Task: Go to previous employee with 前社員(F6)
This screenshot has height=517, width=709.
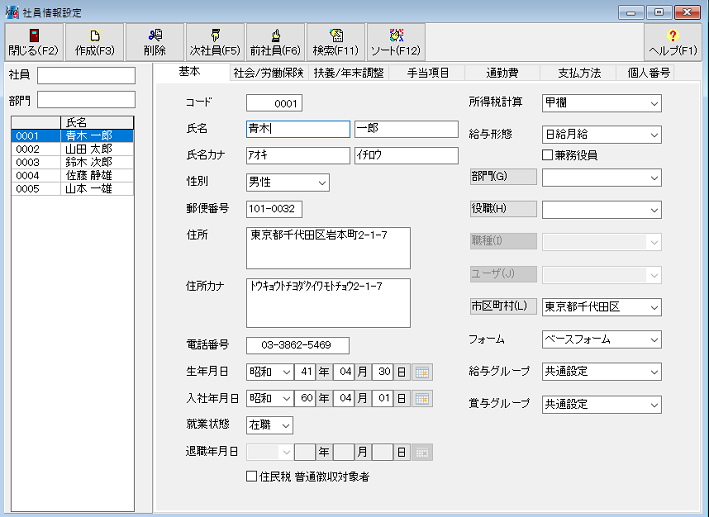Action: [275, 42]
